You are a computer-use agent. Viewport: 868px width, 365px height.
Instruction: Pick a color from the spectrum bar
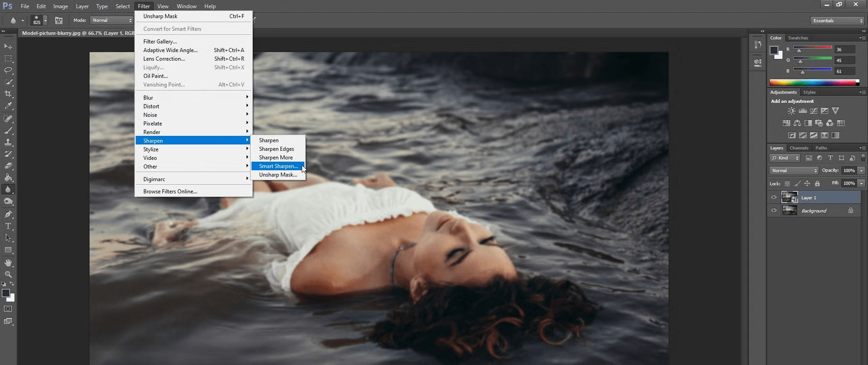coord(813,82)
